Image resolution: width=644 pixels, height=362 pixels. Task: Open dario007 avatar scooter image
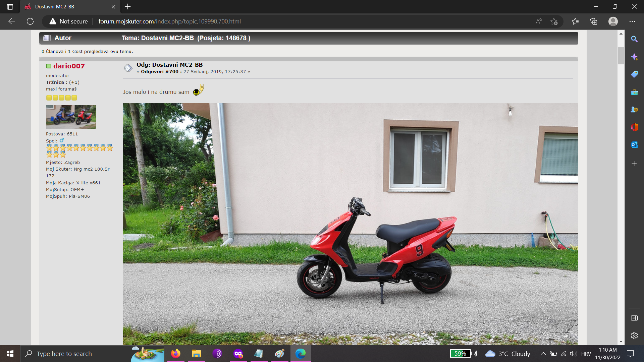(71, 117)
